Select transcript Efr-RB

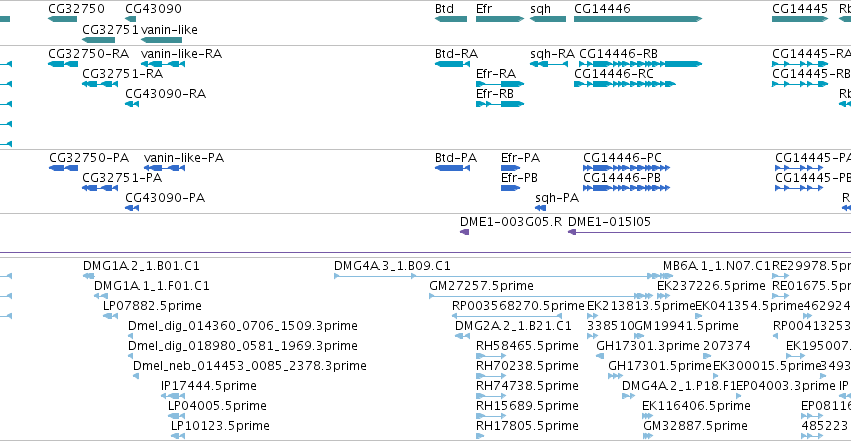click(500, 104)
